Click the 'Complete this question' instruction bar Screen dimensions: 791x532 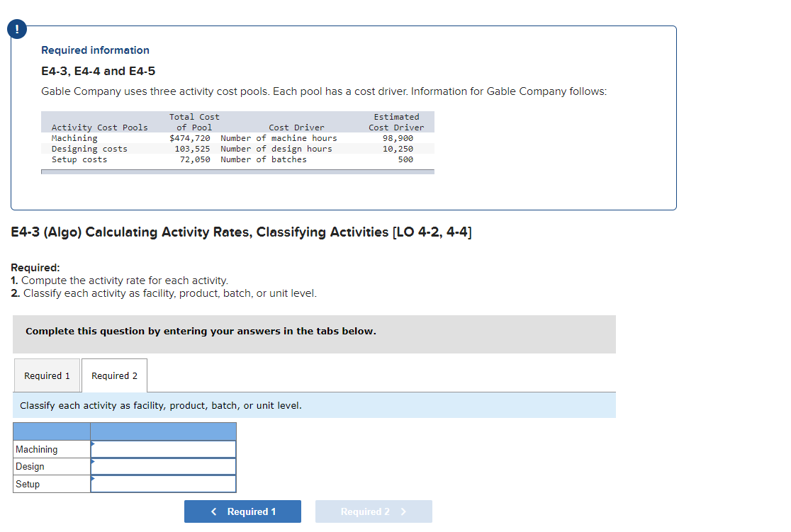[x=314, y=334]
